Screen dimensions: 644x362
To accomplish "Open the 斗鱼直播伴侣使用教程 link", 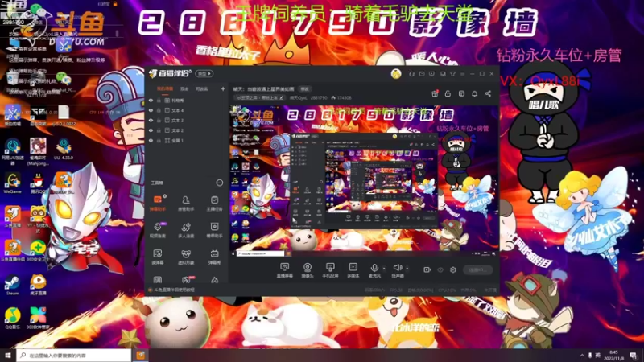I will [174, 290].
